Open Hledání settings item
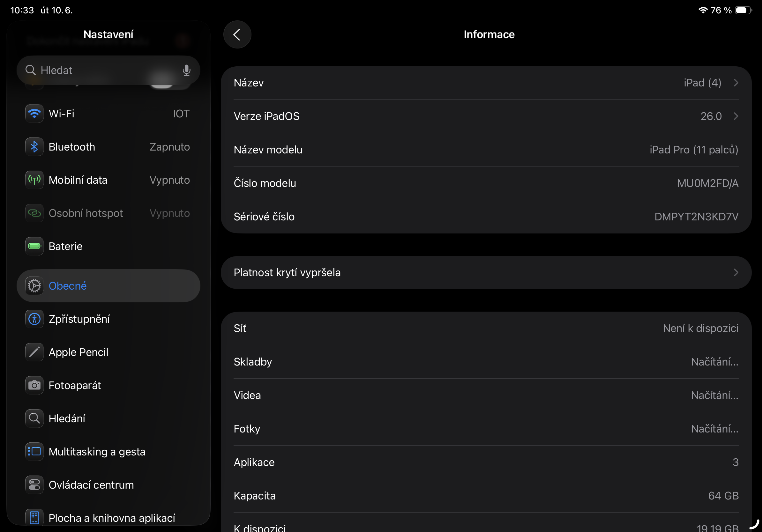The image size is (762, 532). [x=67, y=418]
